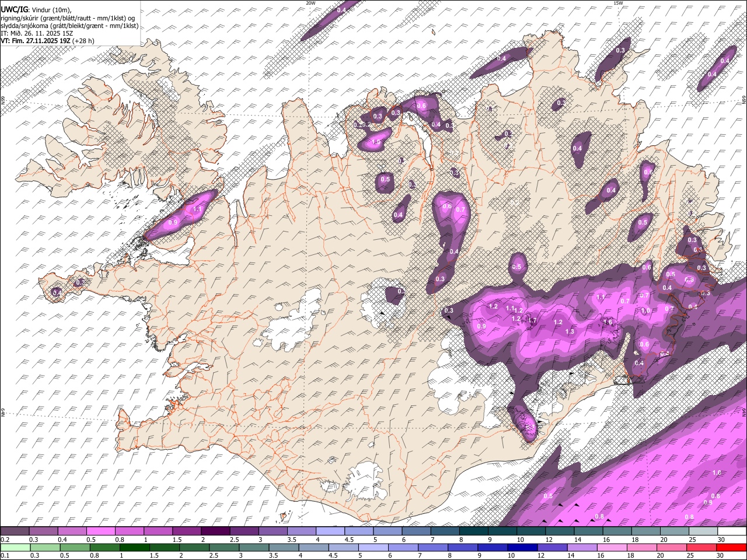The width and height of the screenshot is (747, 560).
Task: Pick the deep blue lower-row swatch labeled 10
Action: point(522,547)
